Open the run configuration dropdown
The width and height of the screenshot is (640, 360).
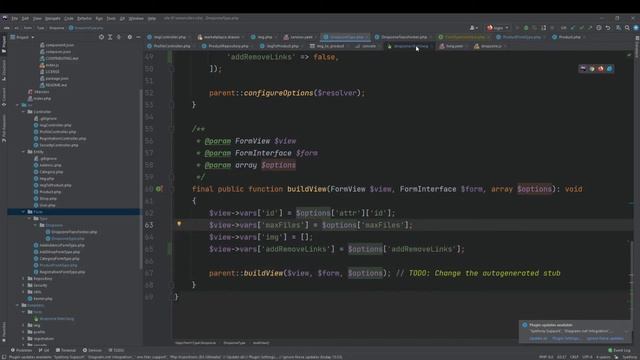(498, 28)
